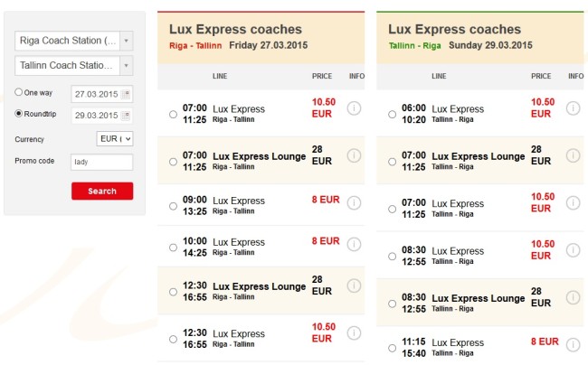Expand the Tallinn Coach Station dropdown
Image resolution: width=588 pixels, height=365 pixels.
point(127,66)
